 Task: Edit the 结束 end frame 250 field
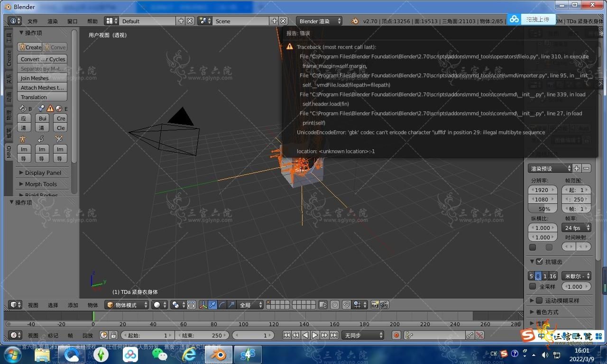click(x=202, y=335)
